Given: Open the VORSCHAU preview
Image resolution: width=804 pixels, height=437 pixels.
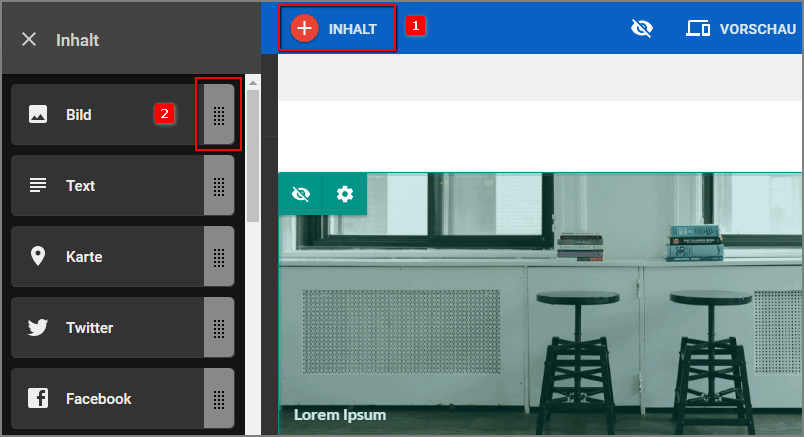Looking at the screenshot, I should (x=757, y=29).
